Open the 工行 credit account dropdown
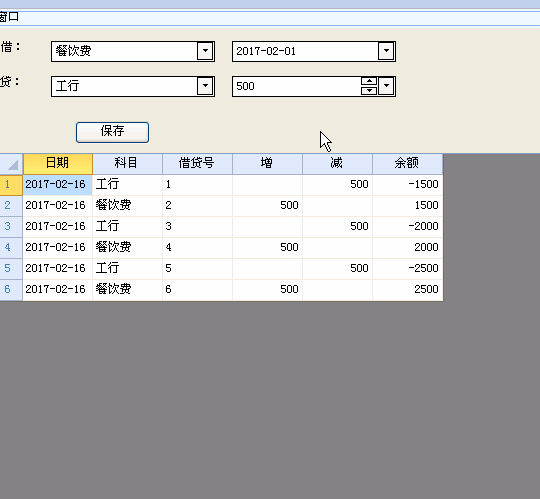Screen dimensions: 540x499 pyautogui.click(x=205, y=86)
